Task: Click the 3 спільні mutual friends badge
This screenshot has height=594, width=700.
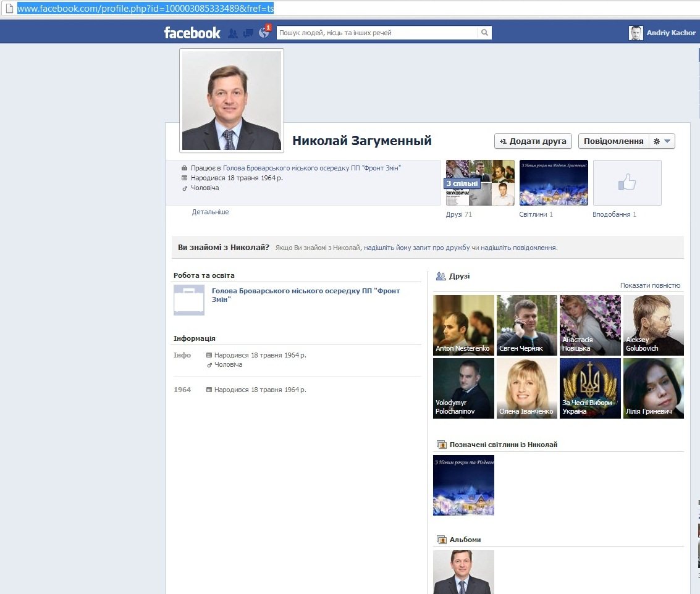Action: point(462,183)
